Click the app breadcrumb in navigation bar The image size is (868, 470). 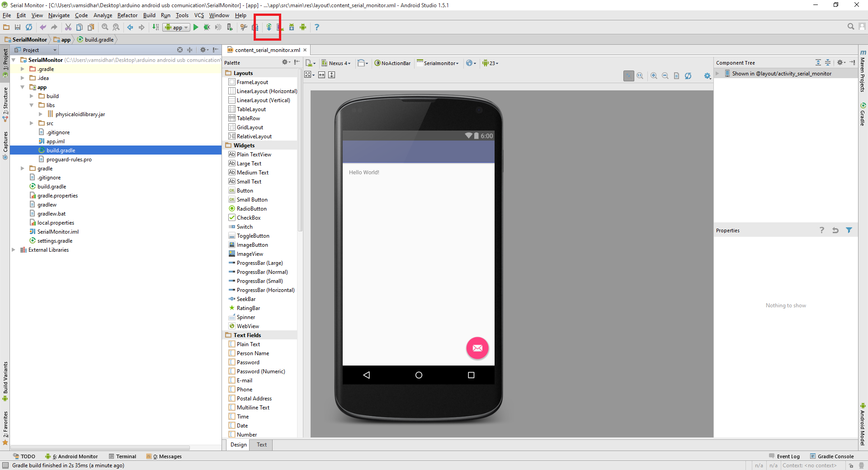pyautogui.click(x=62, y=40)
